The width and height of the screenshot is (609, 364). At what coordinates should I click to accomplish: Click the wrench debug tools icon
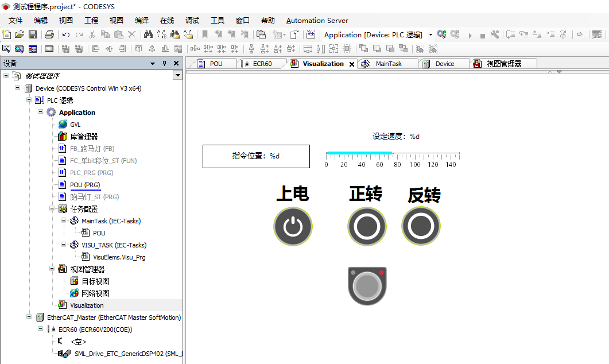494,34
